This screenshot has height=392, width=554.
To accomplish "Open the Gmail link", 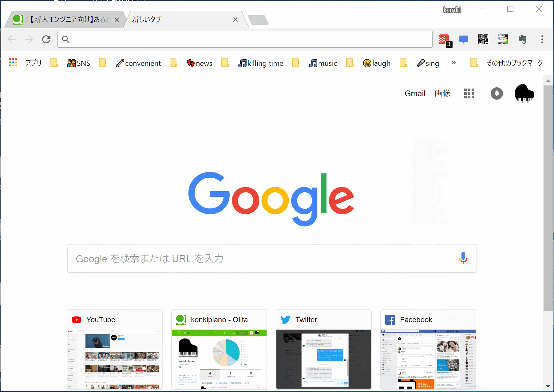I will pos(415,93).
